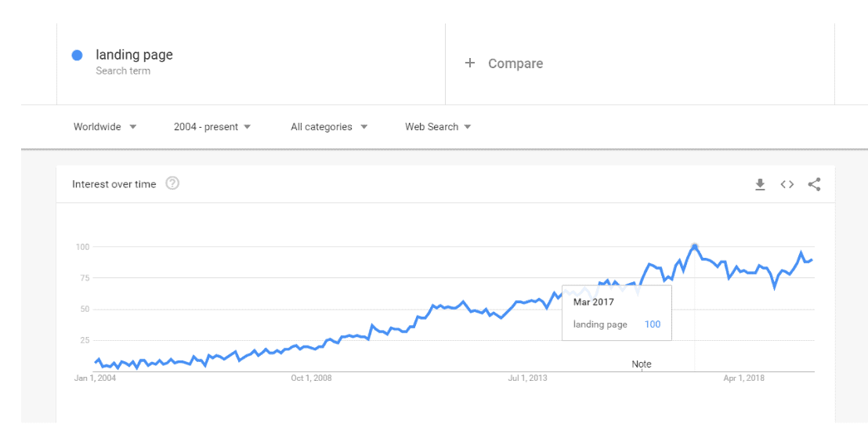Click the Interest over time title
868x431 pixels.
[114, 184]
